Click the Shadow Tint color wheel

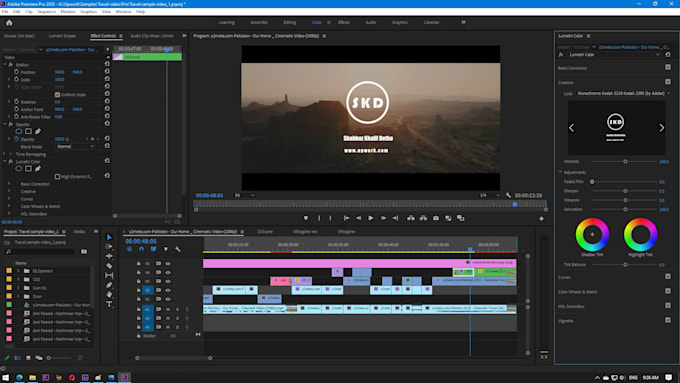pyautogui.click(x=592, y=235)
